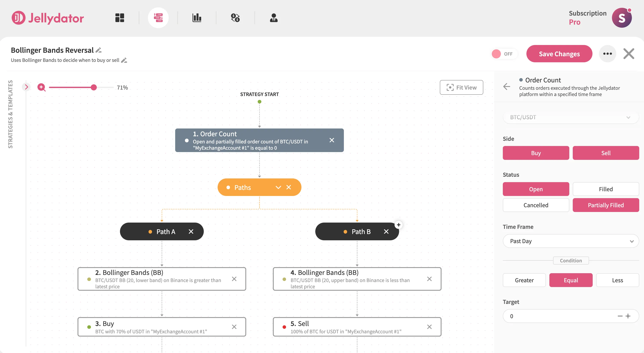Screen dimensions: 644x353
Task: Toggle the Filled status
Action: click(x=606, y=189)
